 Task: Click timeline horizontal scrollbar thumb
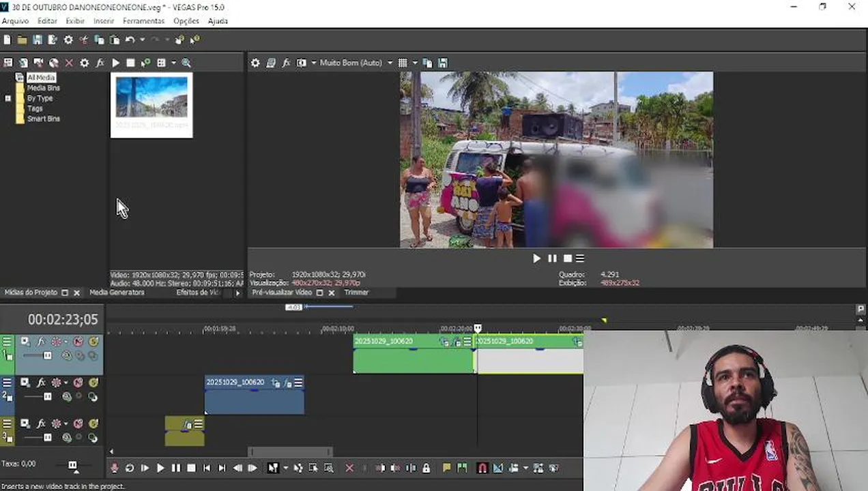(290, 451)
